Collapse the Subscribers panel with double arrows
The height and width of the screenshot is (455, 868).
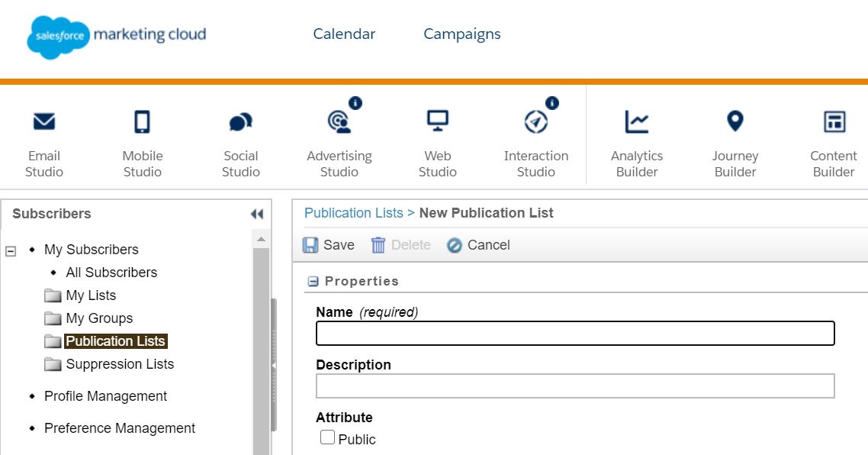(257, 214)
